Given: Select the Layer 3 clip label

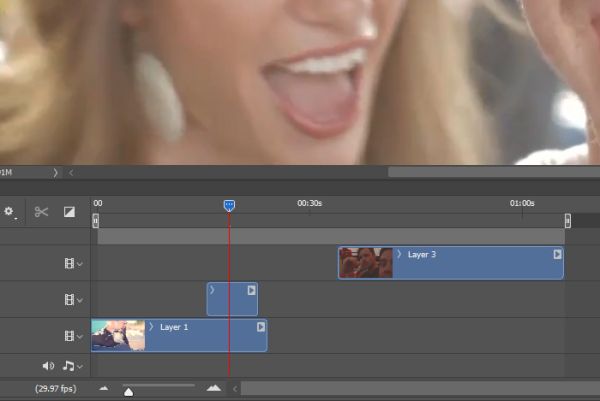Looking at the screenshot, I should click(x=422, y=254).
